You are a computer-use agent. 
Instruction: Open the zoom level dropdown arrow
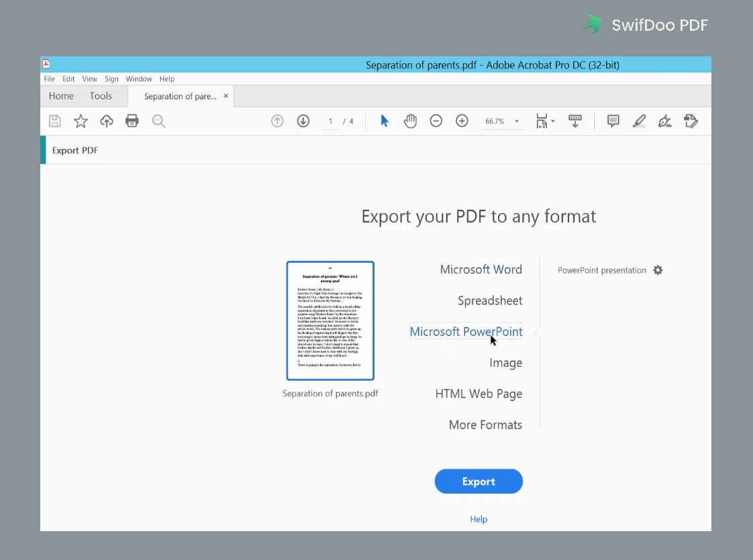coord(517,121)
